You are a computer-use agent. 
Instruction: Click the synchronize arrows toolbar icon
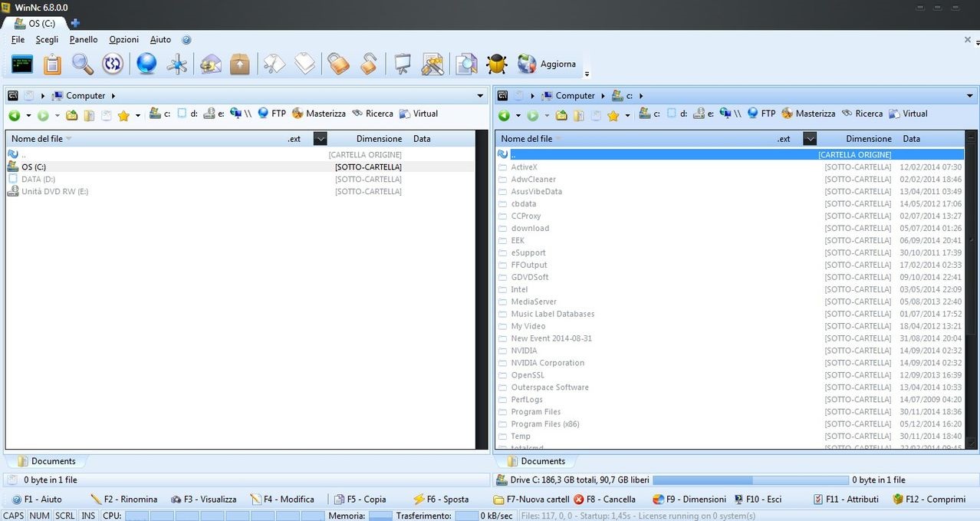[x=113, y=64]
